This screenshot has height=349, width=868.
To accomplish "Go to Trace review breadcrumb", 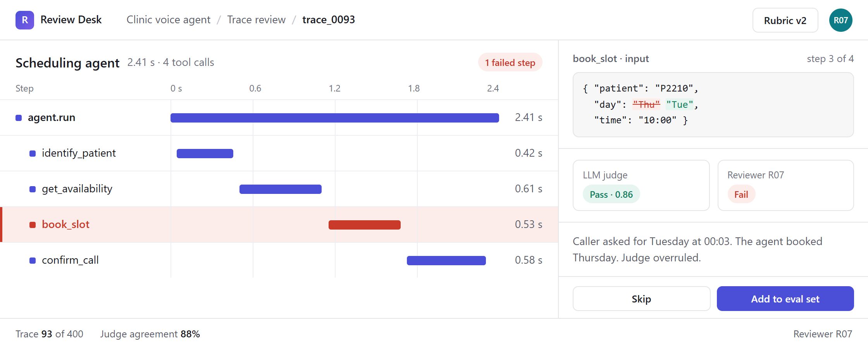I will tap(256, 20).
